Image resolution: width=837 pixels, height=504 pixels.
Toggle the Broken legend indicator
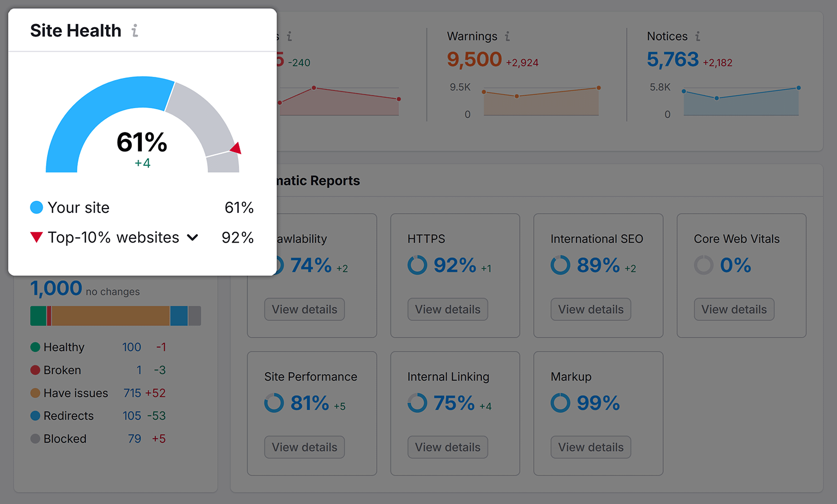pyautogui.click(x=35, y=370)
